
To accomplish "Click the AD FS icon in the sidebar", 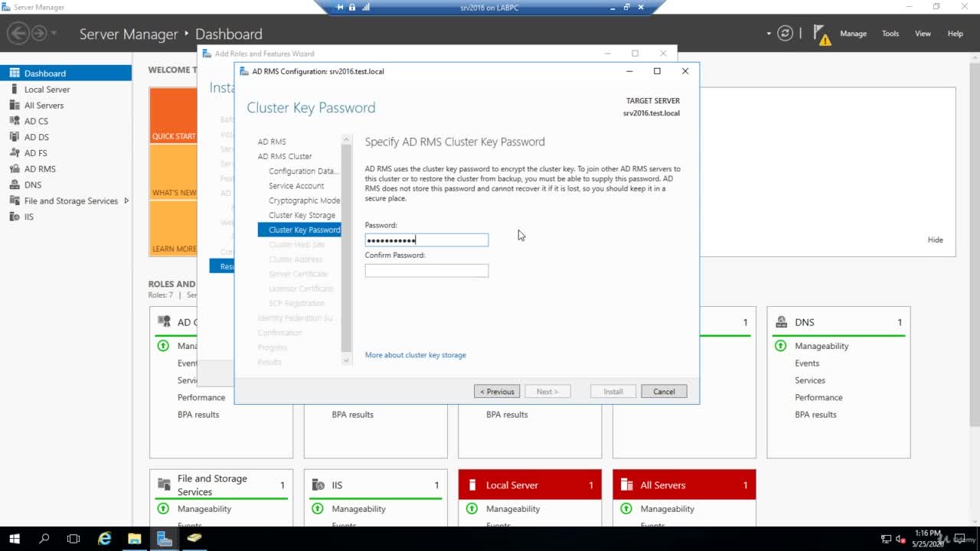I will (14, 153).
